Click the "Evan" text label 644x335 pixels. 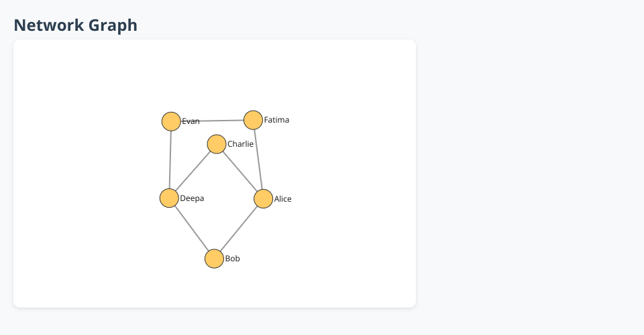(x=191, y=121)
